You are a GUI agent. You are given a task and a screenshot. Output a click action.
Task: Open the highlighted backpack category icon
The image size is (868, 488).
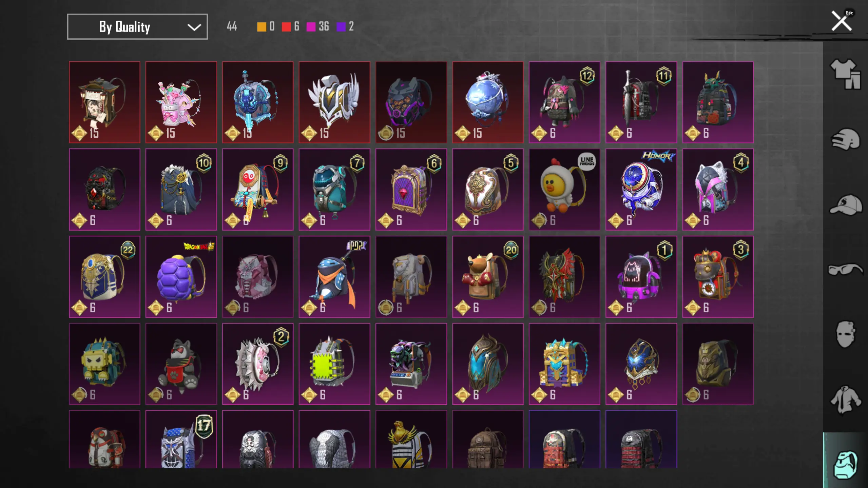point(845,465)
